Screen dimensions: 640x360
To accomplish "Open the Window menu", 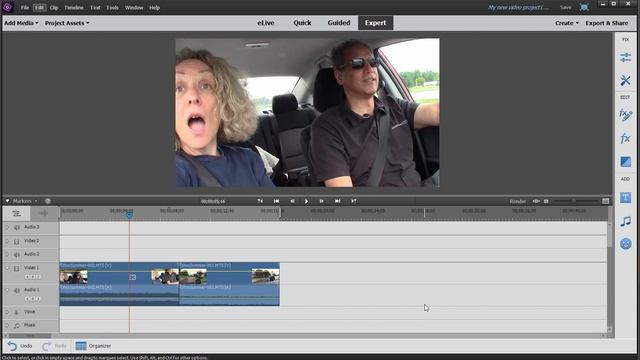I will (134, 7).
